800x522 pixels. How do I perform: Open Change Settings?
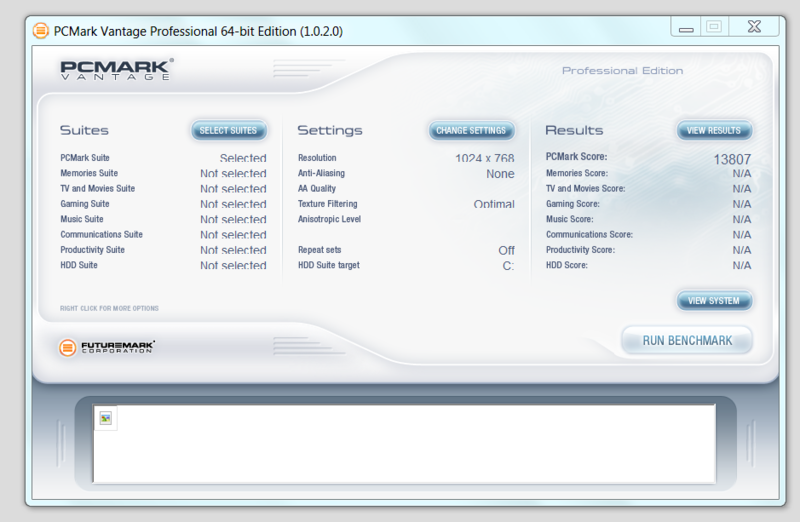[471, 131]
